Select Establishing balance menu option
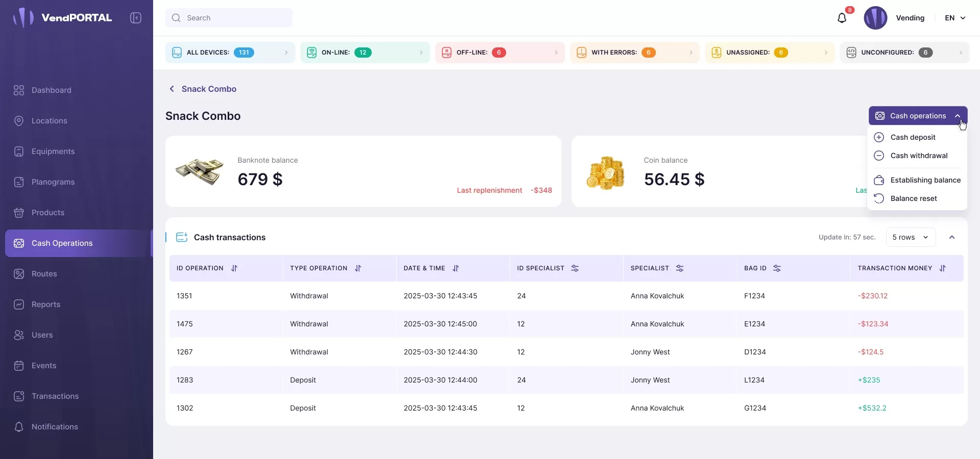980x459 pixels. coord(925,180)
